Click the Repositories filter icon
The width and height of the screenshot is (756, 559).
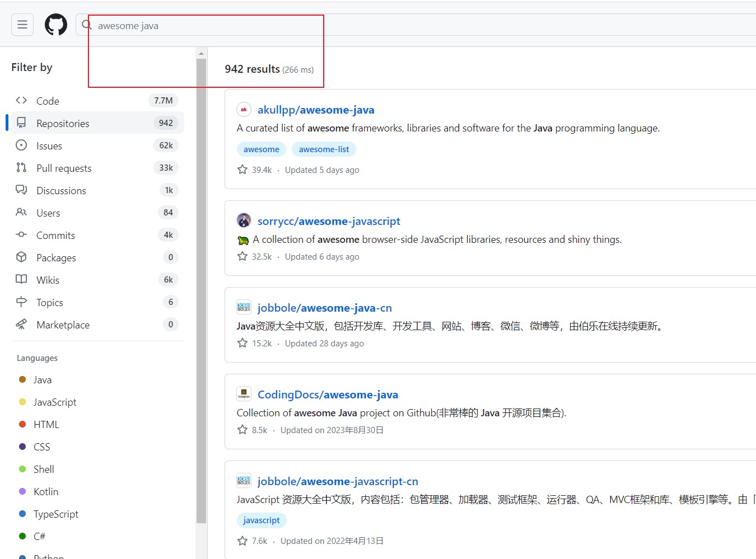(x=21, y=123)
